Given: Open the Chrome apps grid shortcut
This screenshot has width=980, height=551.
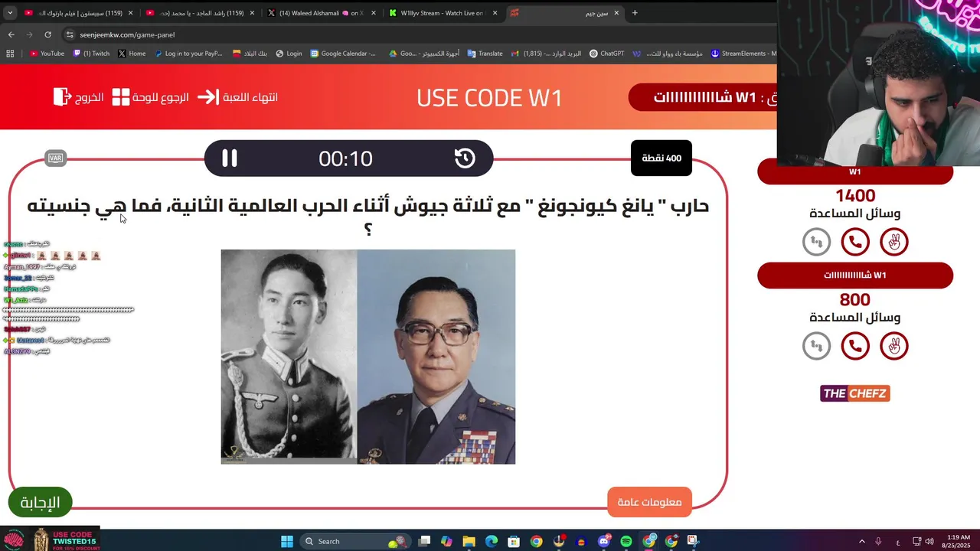Looking at the screenshot, I should coord(10,54).
